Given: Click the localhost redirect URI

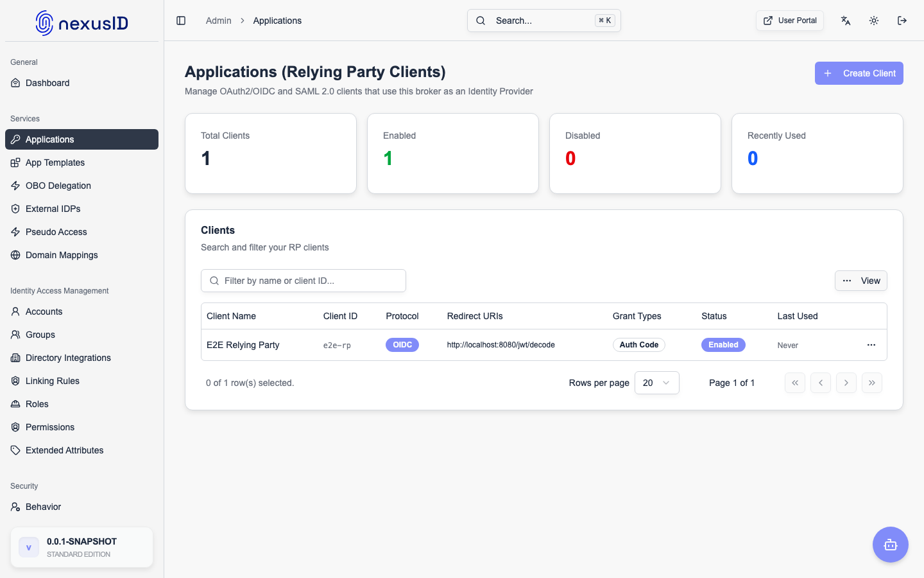Looking at the screenshot, I should click(501, 345).
